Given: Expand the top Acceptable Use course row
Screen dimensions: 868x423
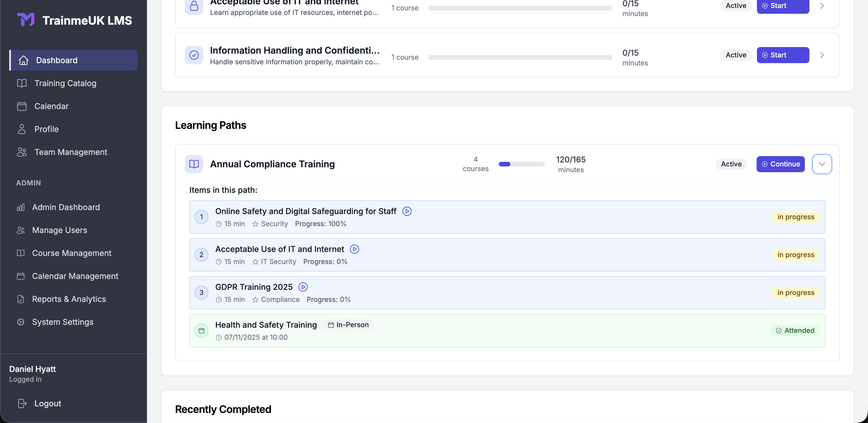Looking at the screenshot, I should [822, 6].
